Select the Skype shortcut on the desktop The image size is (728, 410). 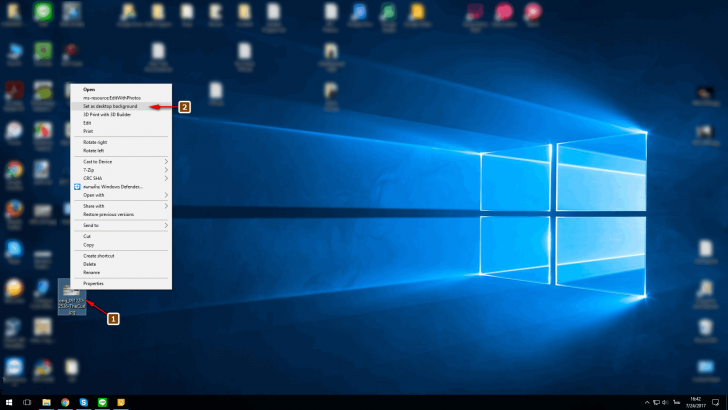point(14,253)
